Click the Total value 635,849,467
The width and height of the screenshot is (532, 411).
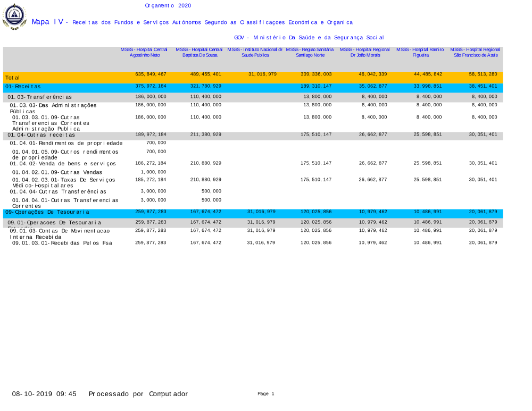151,74
